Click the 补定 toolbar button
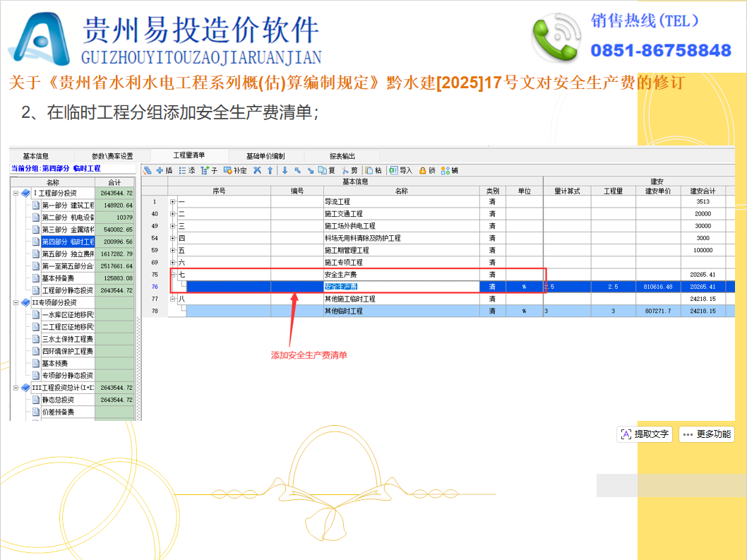Screen dimensions: 747x560 pos(235,170)
